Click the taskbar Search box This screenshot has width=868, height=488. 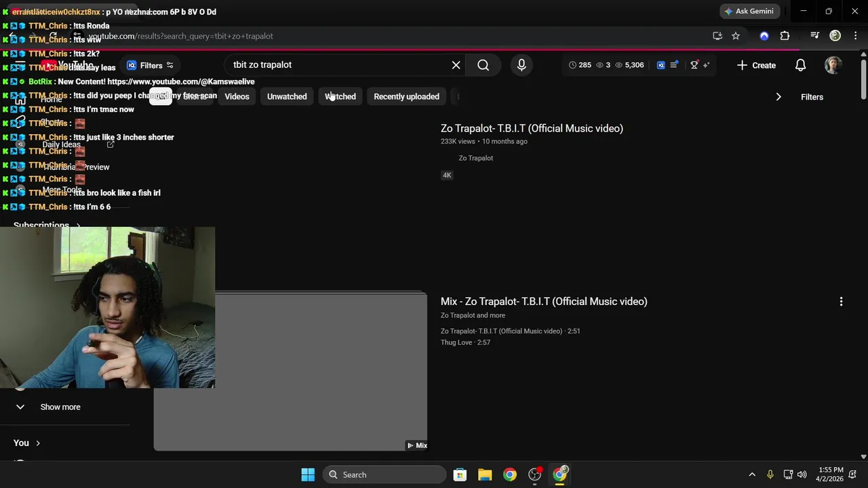click(x=384, y=474)
